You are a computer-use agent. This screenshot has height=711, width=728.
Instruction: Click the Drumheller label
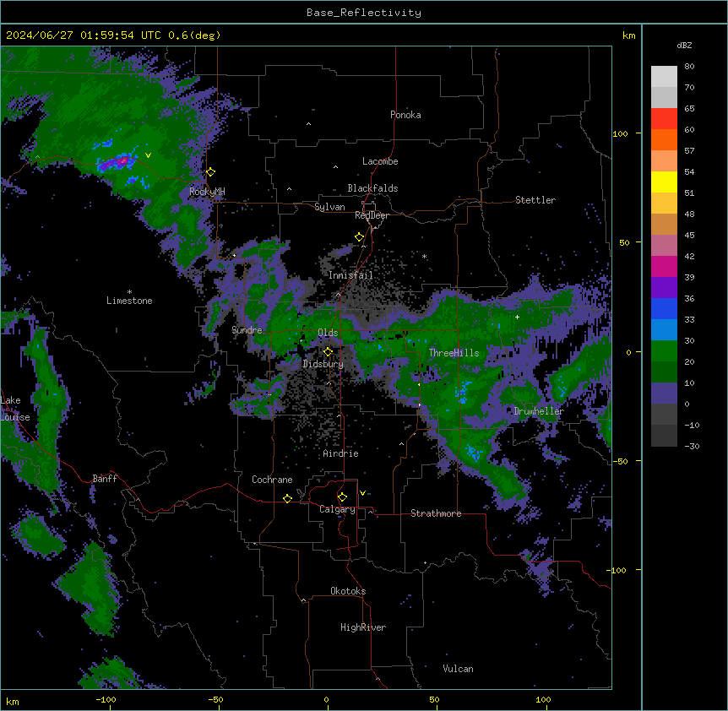(539, 411)
